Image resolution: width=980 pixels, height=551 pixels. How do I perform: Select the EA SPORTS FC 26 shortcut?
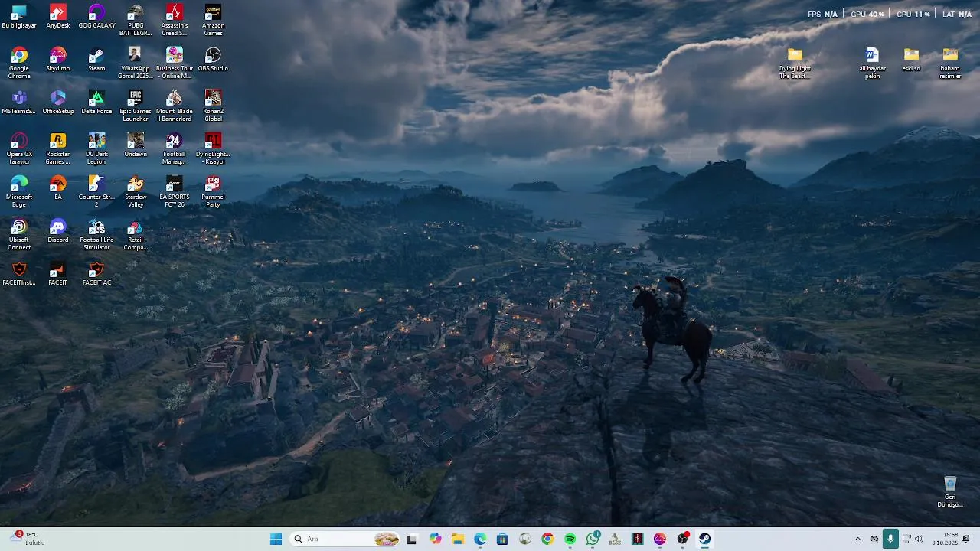pyautogui.click(x=175, y=191)
